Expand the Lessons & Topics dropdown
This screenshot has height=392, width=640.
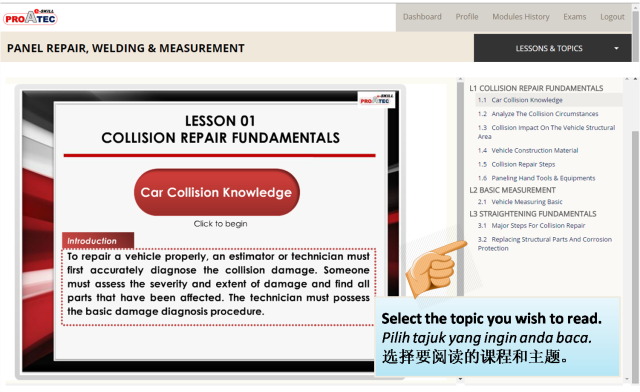[552, 48]
